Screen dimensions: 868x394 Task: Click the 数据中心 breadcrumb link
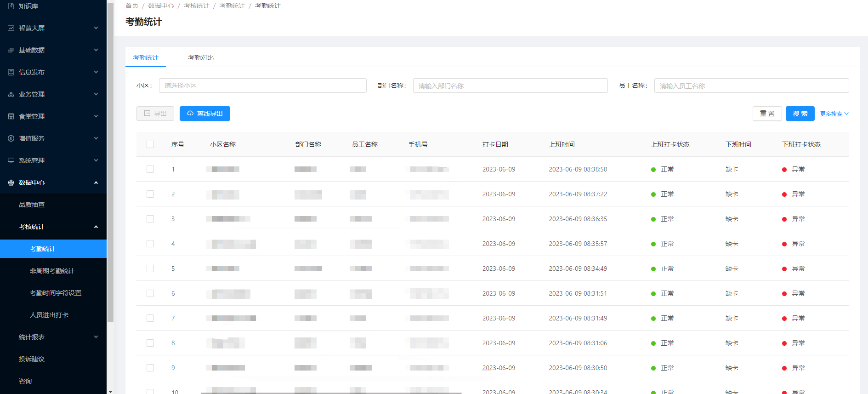pos(161,6)
